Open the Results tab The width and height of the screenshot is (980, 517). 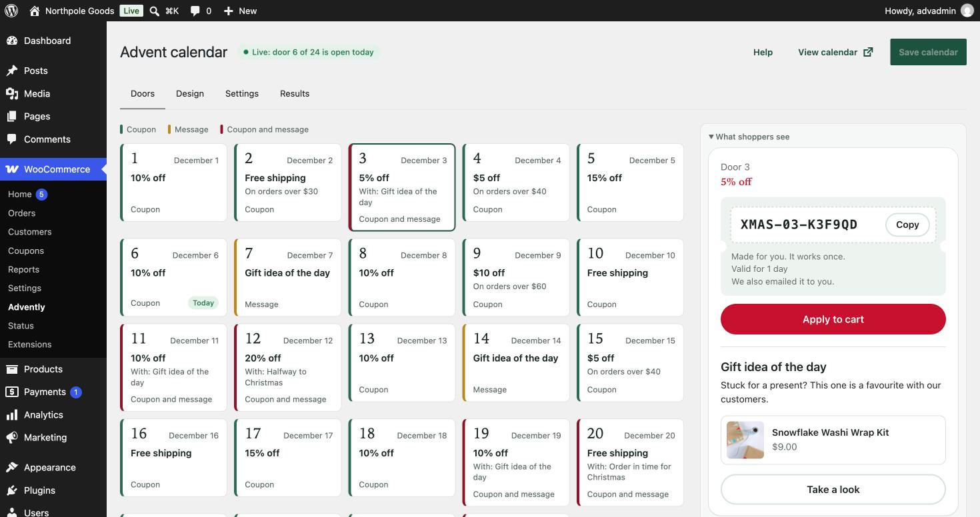[295, 93]
